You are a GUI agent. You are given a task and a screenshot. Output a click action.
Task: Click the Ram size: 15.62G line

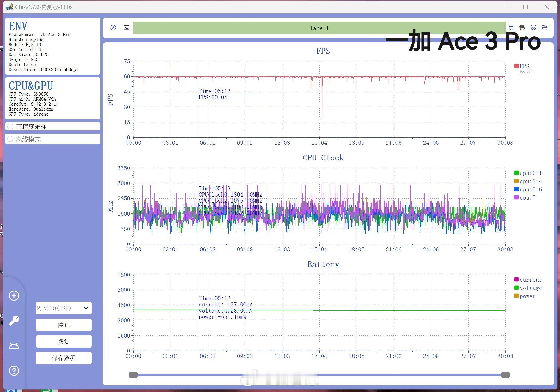pyautogui.click(x=28, y=54)
